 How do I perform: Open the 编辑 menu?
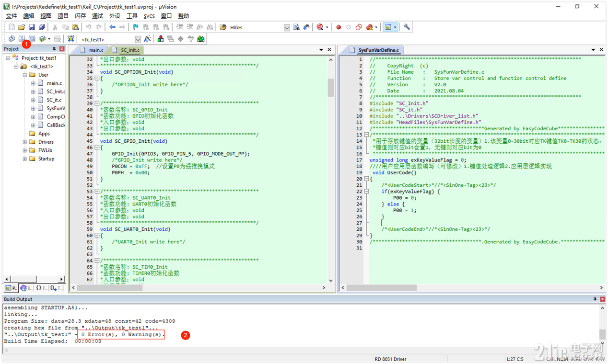(29, 16)
